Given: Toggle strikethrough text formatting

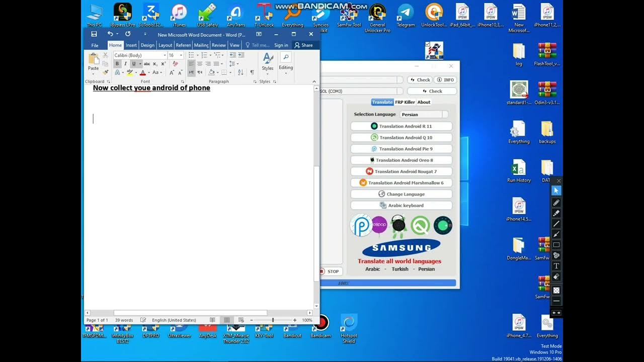Looking at the screenshot, I should [x=147, y=64].
